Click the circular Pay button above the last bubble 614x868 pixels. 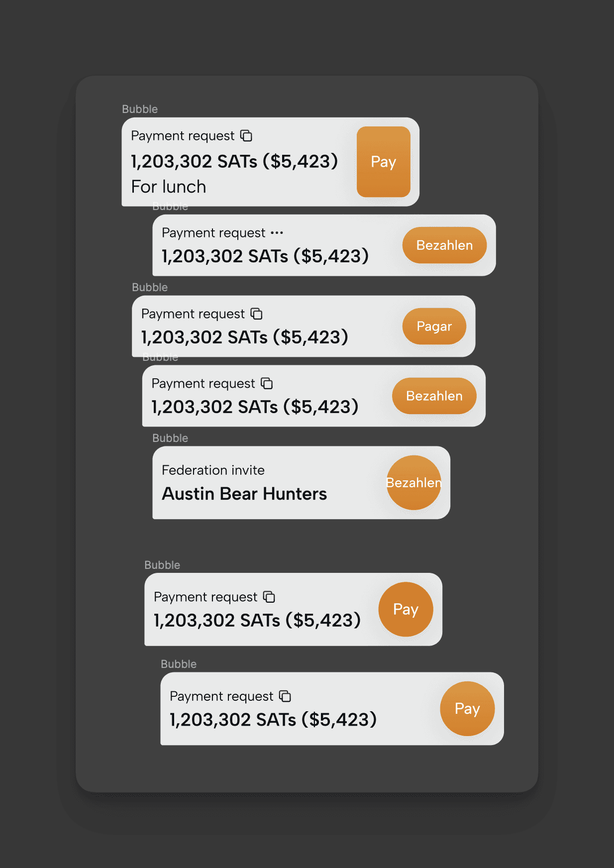click(406, 609)
